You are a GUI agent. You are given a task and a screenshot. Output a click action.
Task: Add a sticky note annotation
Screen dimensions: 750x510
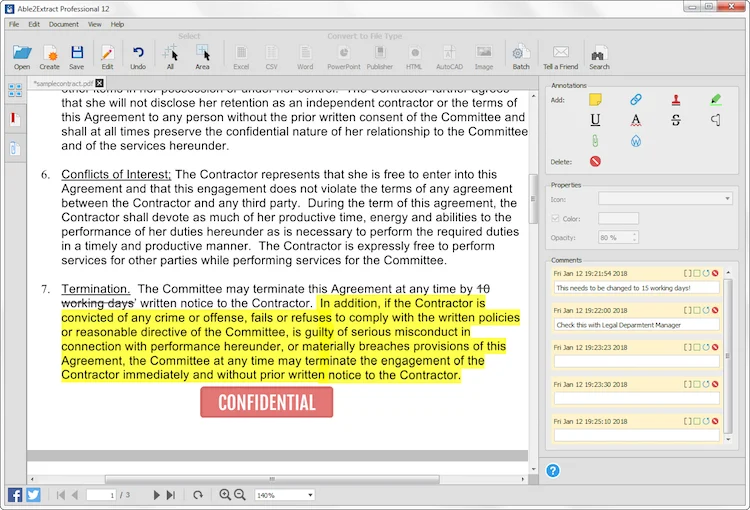[x=595, y=100]
